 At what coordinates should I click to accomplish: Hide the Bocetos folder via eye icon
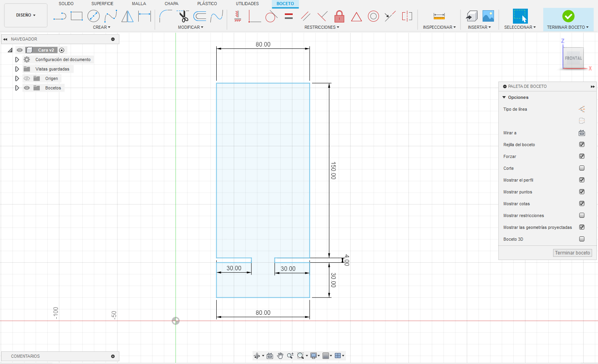[27, 88]
